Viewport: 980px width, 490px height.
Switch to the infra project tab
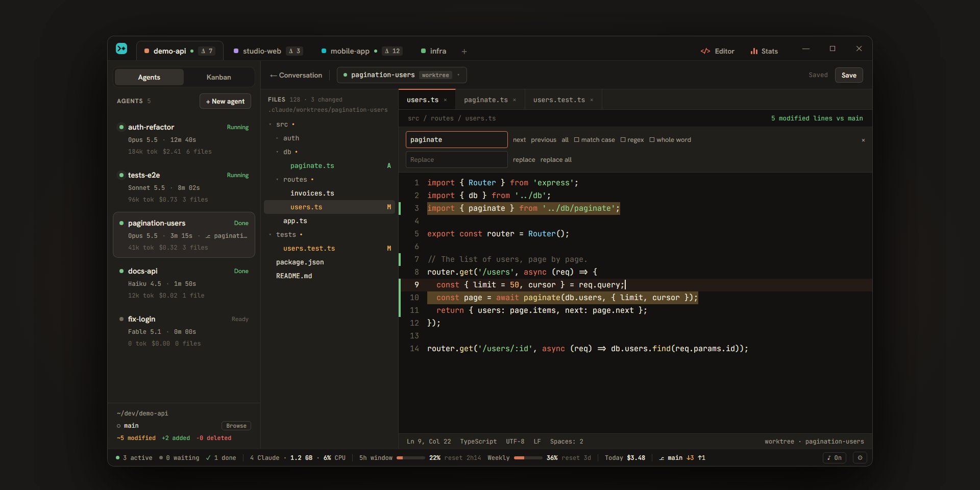433,51
